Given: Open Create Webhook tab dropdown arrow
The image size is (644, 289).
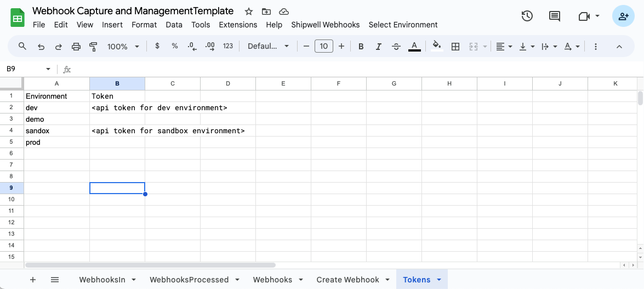Looking at the screenshot, I should point(387,280).
